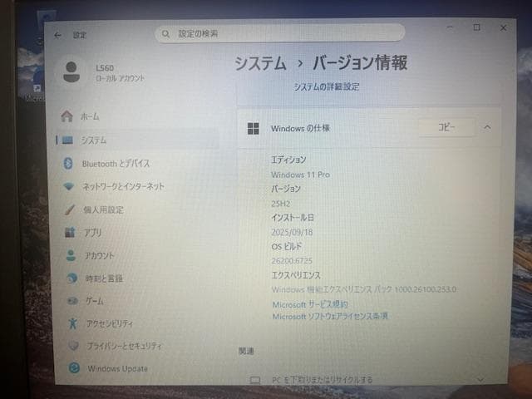Maximize the Settings window
532x399 pixels.
pos(476,27)
